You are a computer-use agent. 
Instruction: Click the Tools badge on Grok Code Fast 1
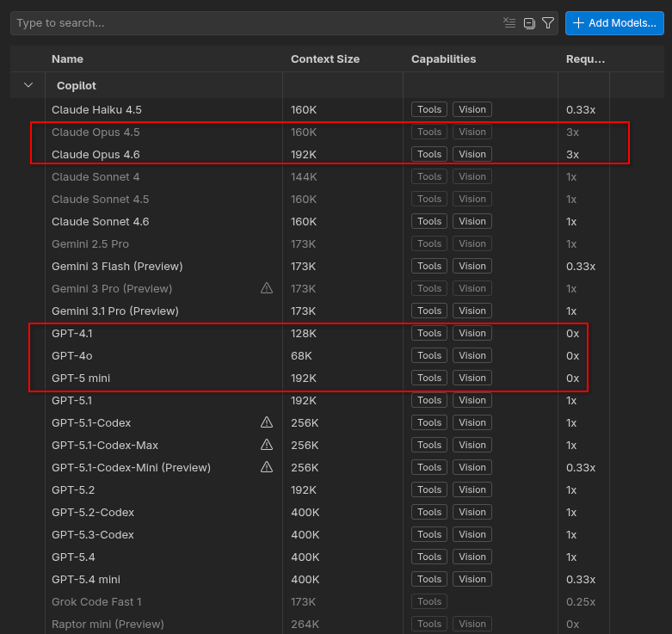click(x=429, y=601)
